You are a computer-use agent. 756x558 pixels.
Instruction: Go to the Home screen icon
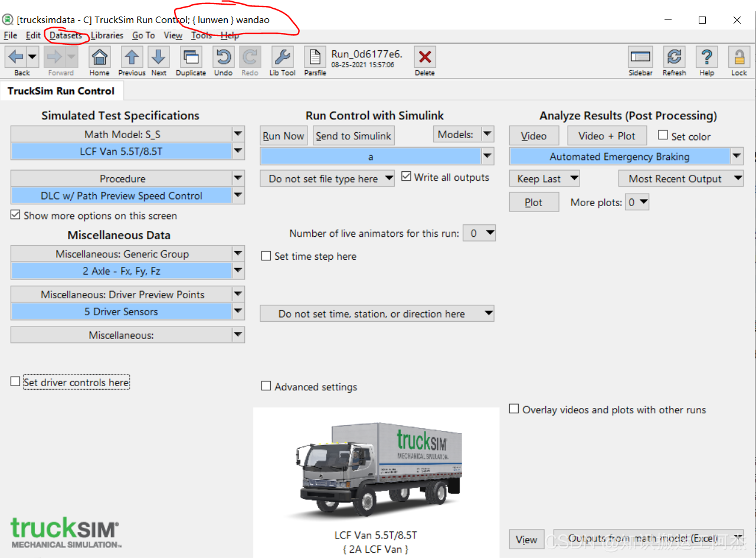pos(99,57)
